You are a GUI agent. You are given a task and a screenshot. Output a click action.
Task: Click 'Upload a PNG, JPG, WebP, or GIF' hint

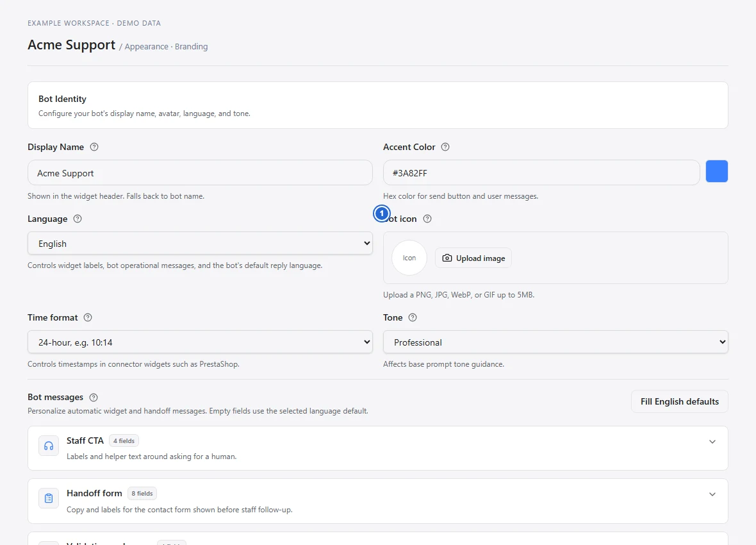(459, 294)
